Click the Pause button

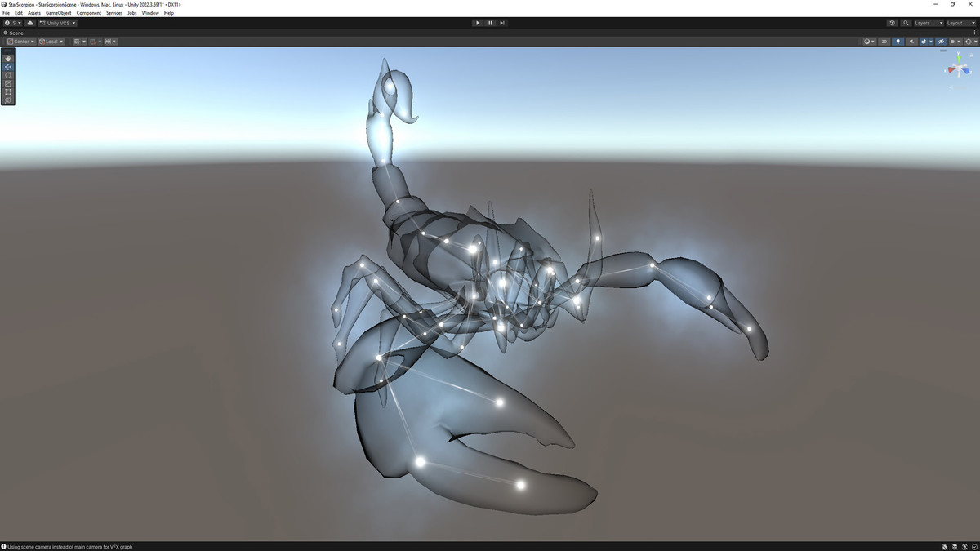(490, 23)
